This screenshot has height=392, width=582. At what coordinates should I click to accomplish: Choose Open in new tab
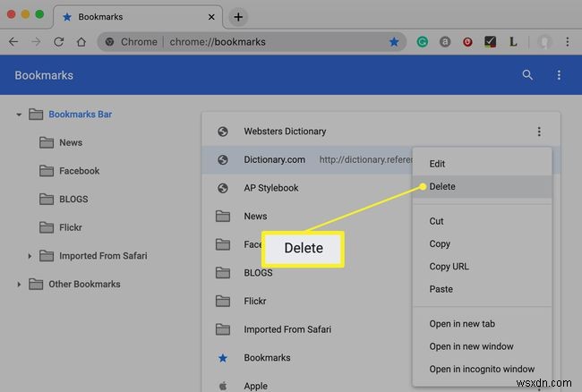pos(482,324)
